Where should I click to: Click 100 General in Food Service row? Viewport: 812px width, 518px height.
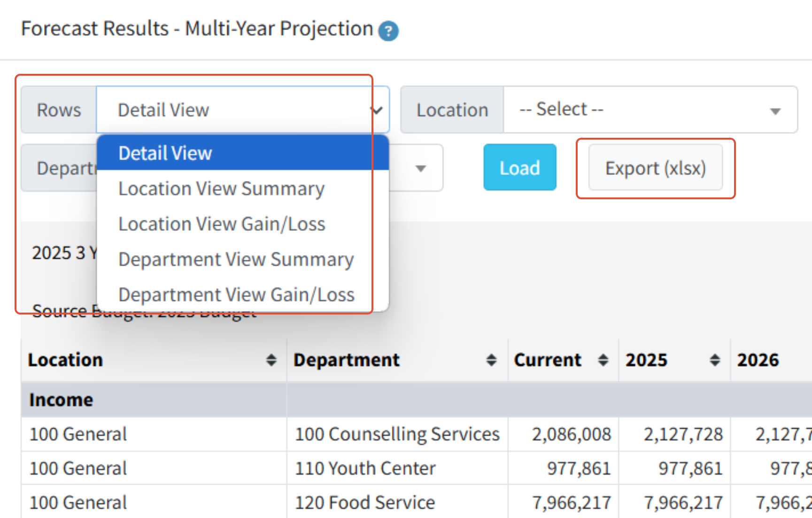tap(78, 502)
